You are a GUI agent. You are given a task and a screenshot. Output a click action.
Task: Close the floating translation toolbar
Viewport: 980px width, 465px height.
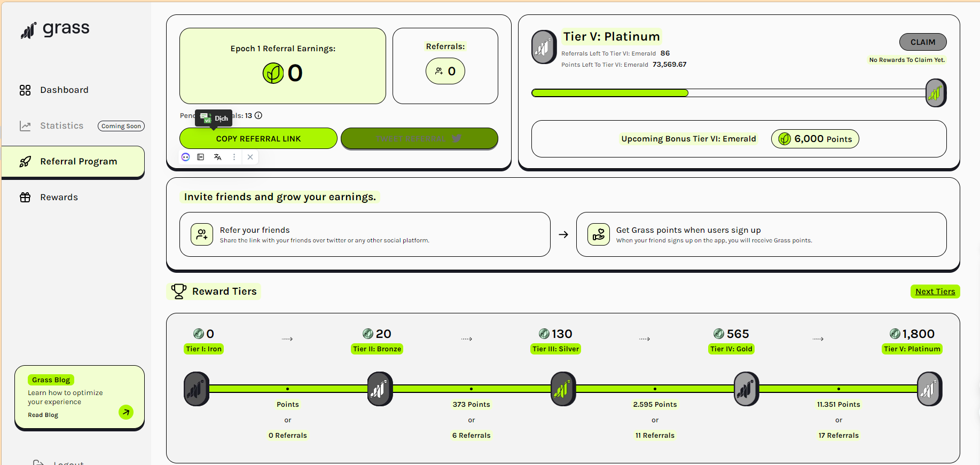pyautogui.click(x=250, y=157)
